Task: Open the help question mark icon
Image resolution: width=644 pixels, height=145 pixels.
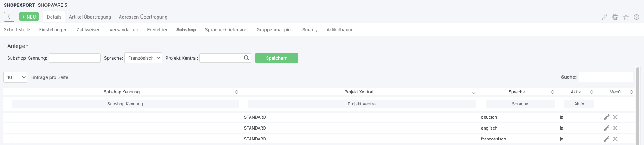Action: tap(636, 17)
